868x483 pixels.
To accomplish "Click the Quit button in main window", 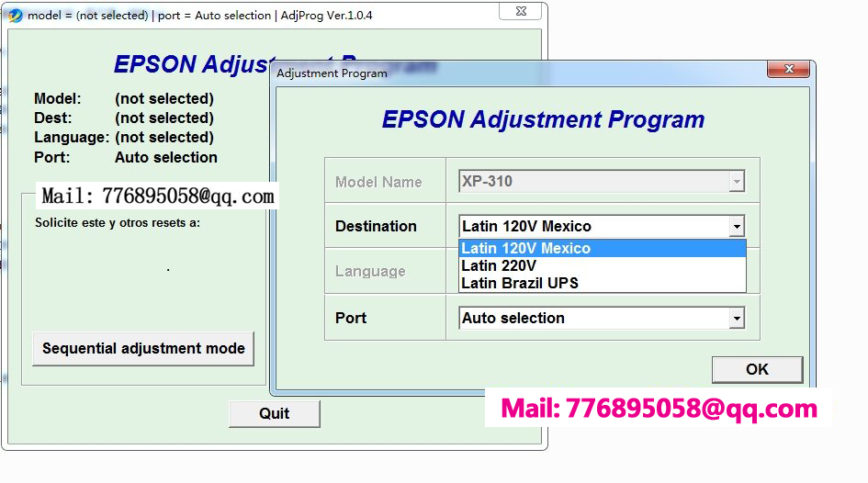I will tap(274, 413).
